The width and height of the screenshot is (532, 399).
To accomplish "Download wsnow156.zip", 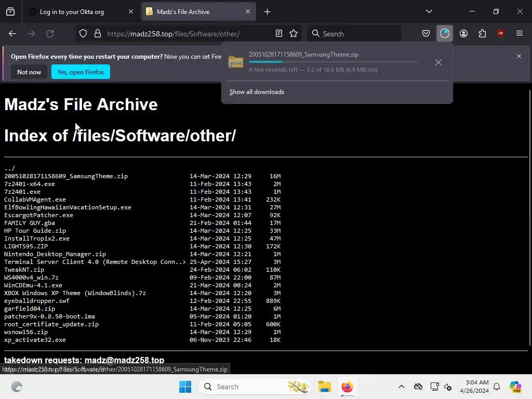I will coord(26,332).
